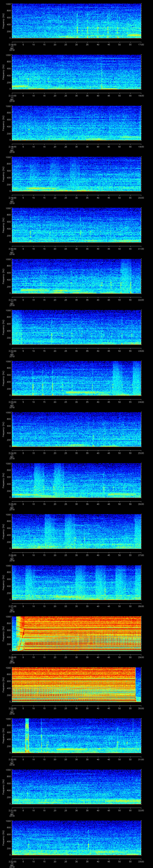The image size is (153, 868).
Task: Select the vertical spike near 42 seconds in 2:17:00 spectrogram
Action: pos(102,72)
